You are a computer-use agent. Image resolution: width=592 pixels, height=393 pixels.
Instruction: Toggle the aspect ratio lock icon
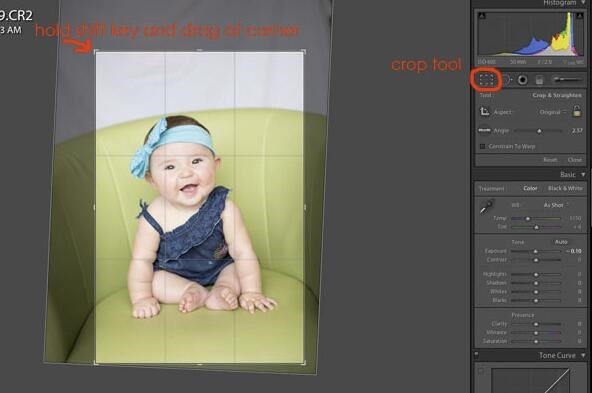(577, 111)
